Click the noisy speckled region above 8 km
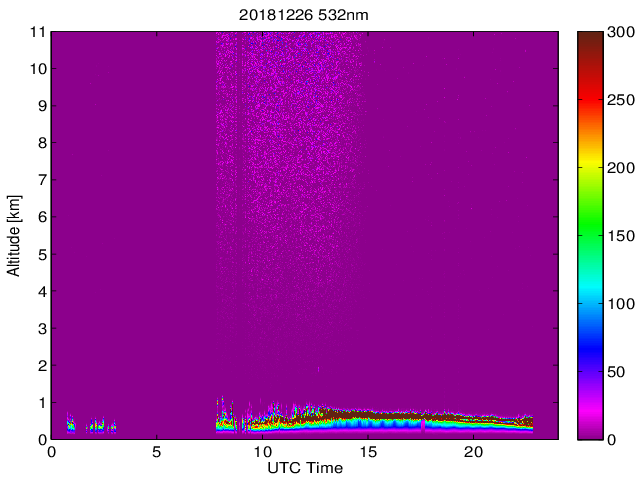Viewport: 640px width, 480px height. coord(288,86)
